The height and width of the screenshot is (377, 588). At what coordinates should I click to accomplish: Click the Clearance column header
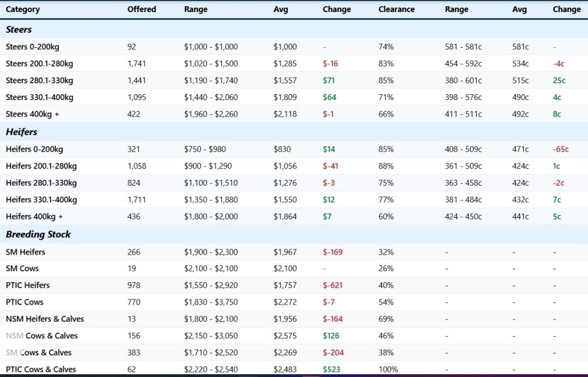[396, 9]
